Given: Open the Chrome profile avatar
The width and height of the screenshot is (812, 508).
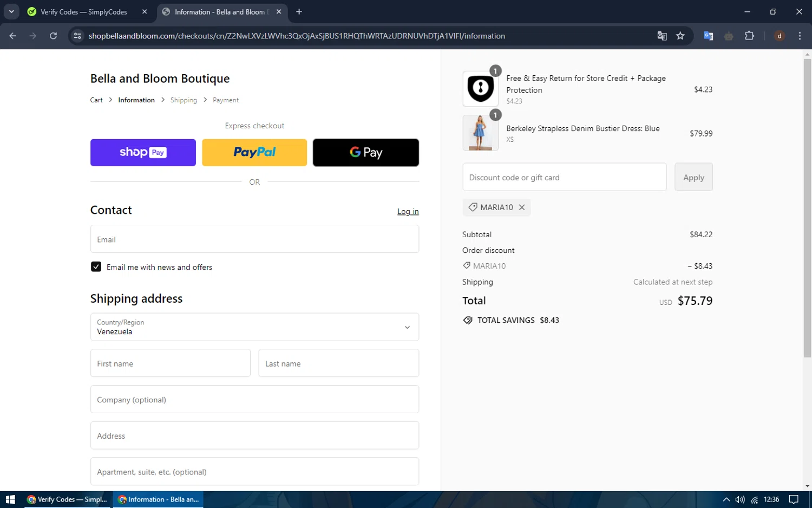Looking at the screenshot, I should tap(780, 36).
